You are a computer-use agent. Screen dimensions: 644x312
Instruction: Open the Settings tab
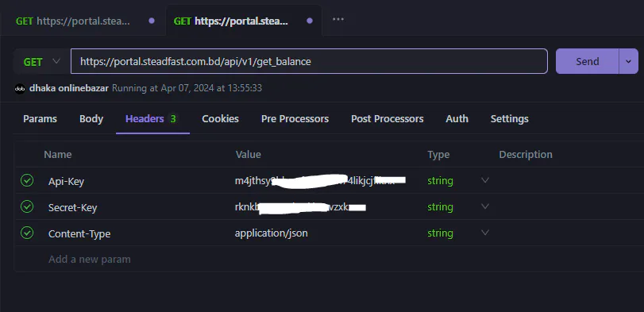click(509, 119)
